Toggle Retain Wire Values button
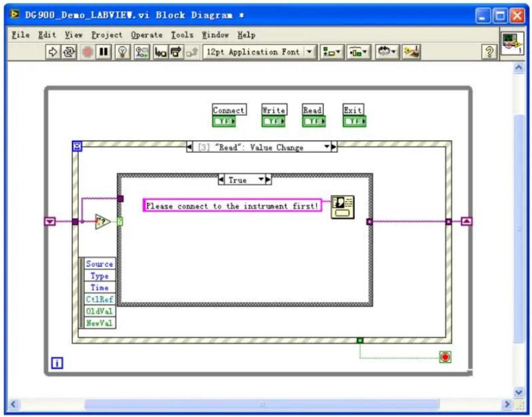This screenshot has width=532, height=417. point(142,52)
